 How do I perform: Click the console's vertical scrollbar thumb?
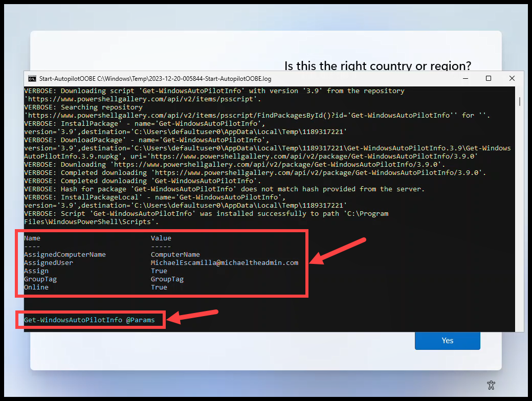(x=520, y=101)
